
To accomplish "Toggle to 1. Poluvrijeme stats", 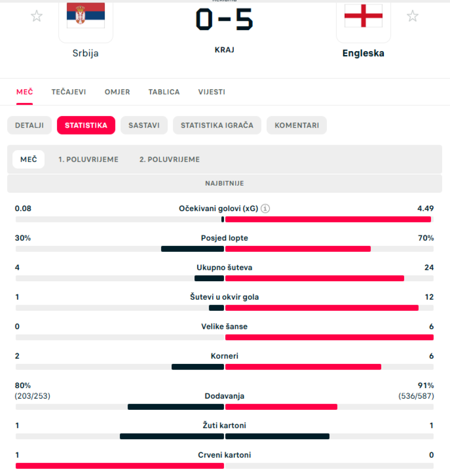I will 89,159.
